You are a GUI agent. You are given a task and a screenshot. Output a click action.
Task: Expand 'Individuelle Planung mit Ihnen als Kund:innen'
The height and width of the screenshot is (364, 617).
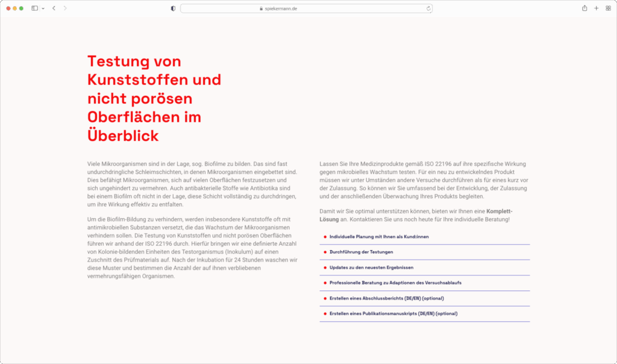pos(379,236)
